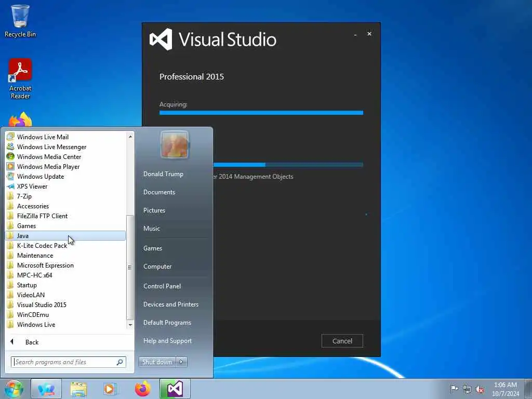Open network status tray icon
The image size is (532, 399).
(467, 389)
